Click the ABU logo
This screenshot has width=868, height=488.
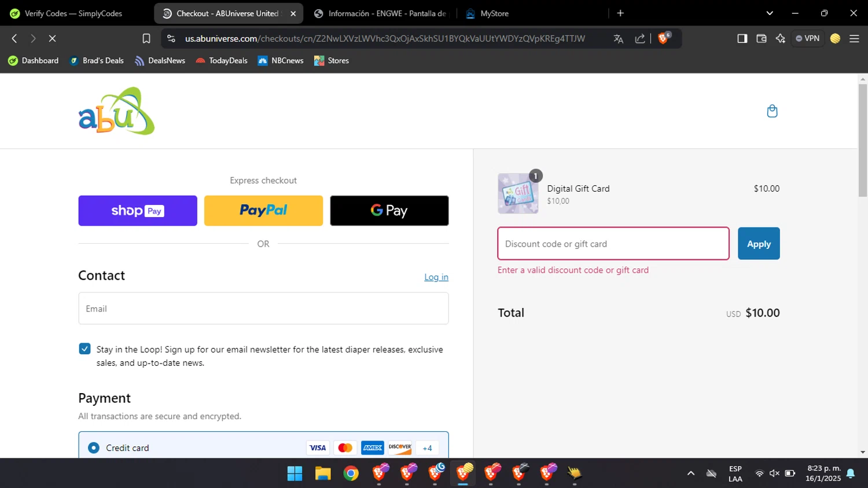[x=116, y=111]
